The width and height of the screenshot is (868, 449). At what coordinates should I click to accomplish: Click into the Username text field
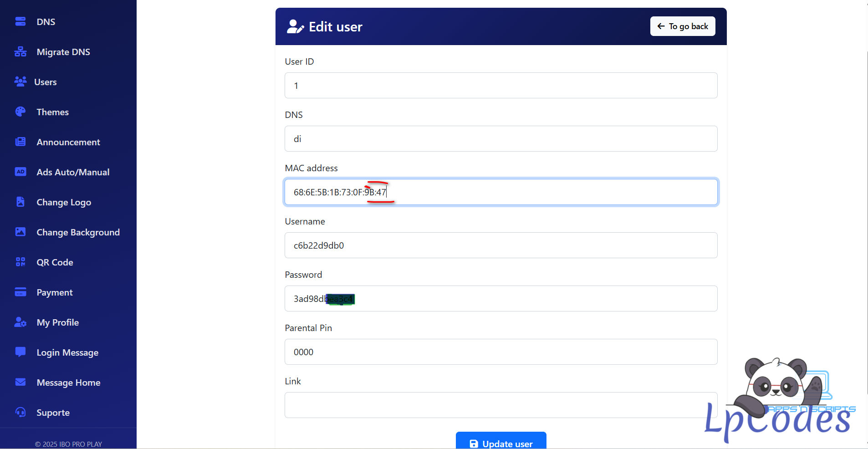[x=501, y=245]
